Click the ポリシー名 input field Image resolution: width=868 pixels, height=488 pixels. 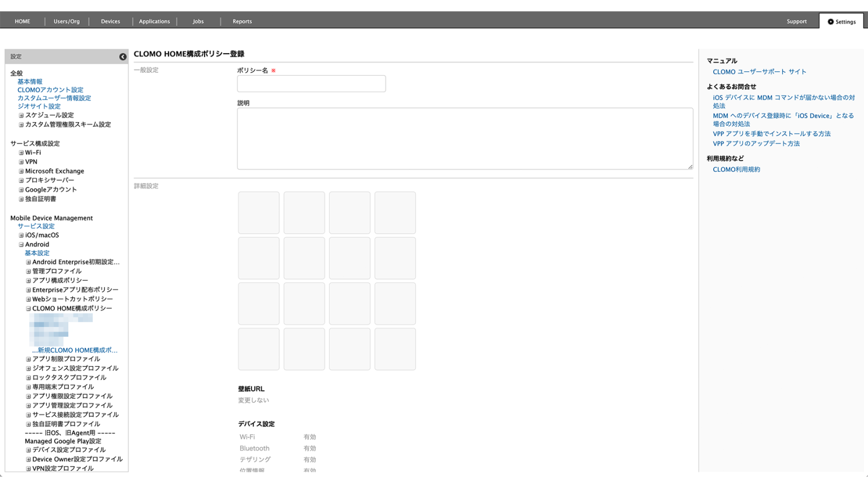(x=311, y=83)
